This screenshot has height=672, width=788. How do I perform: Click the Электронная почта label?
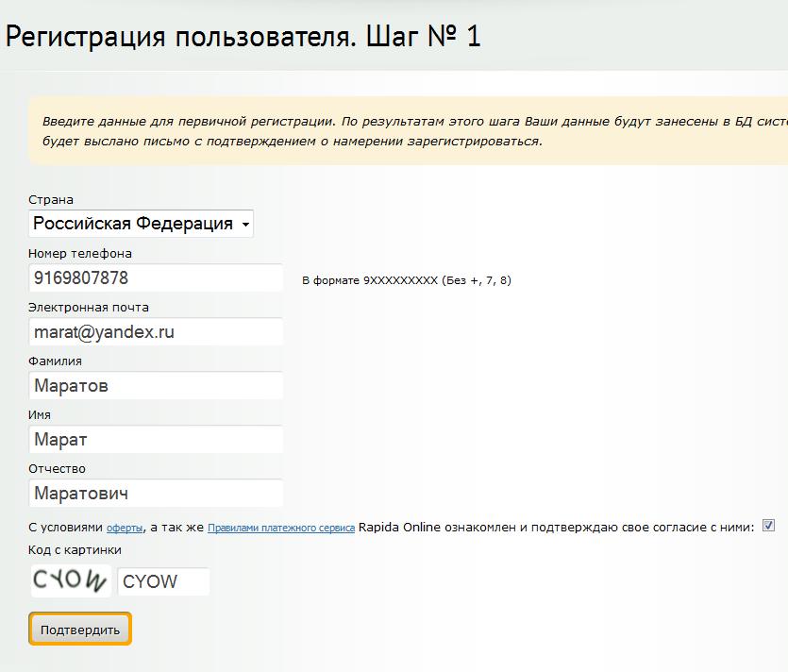(89, 308)
